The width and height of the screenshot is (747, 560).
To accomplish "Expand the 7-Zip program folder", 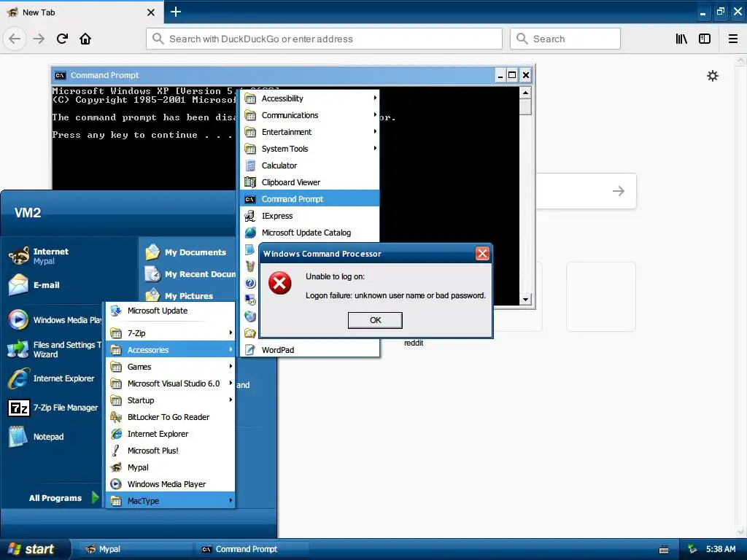I will click(x=171, y=333).
